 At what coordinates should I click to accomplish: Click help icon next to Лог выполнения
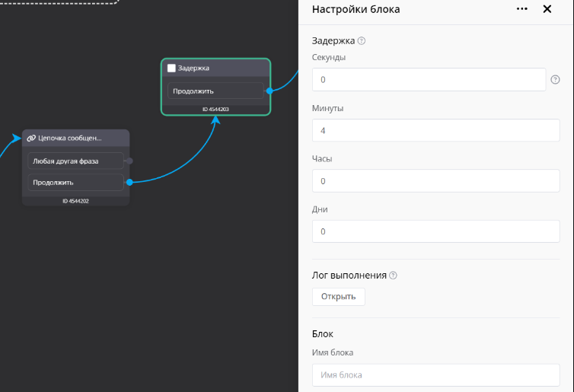pos(394,276)
